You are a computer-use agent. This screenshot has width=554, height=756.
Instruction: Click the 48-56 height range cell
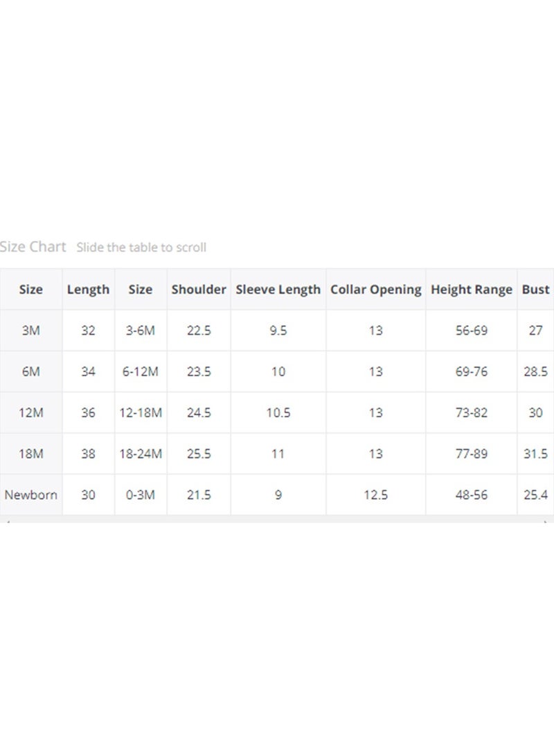coord(471,494)
